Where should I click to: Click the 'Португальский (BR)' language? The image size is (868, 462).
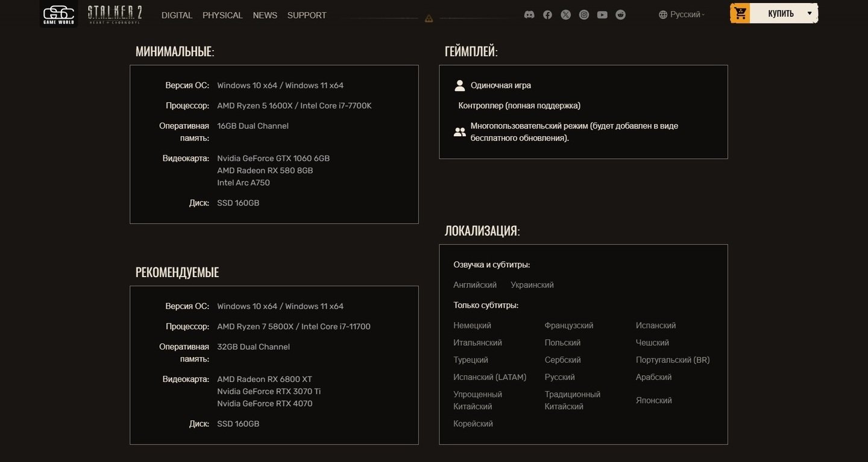(x=673, y=360)
